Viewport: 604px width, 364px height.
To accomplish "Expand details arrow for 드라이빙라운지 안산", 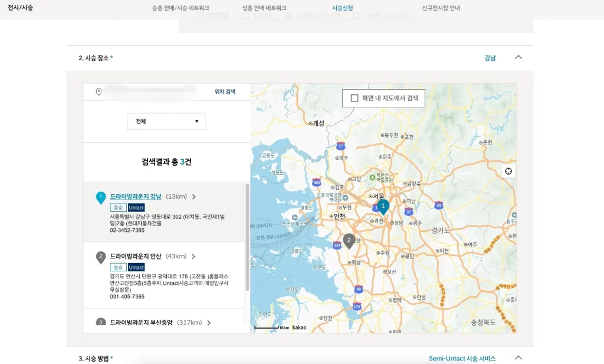I will point(193,257).
